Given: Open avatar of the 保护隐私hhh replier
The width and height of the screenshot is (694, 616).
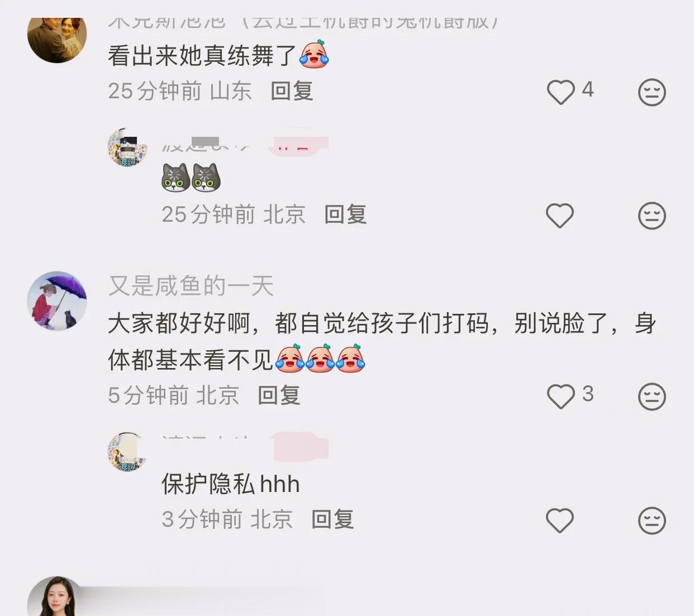Looking at the screenshot, I should point(127,452).
